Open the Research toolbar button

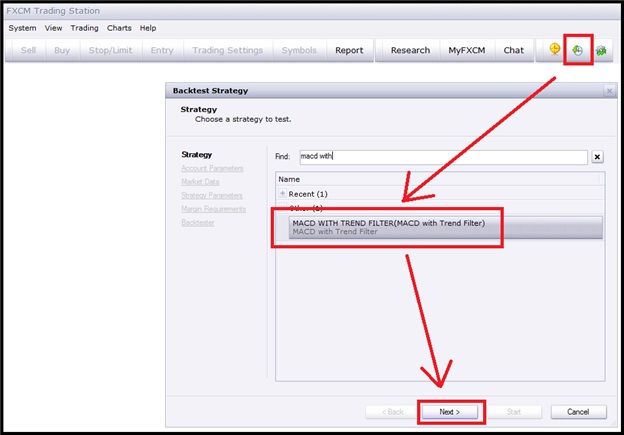coord(410,50)
